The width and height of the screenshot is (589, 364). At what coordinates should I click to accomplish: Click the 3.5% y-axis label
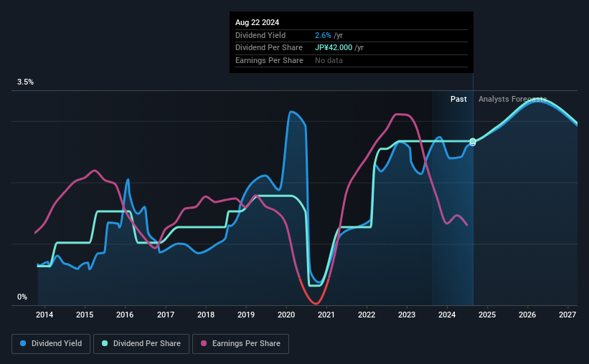(25, 82)
